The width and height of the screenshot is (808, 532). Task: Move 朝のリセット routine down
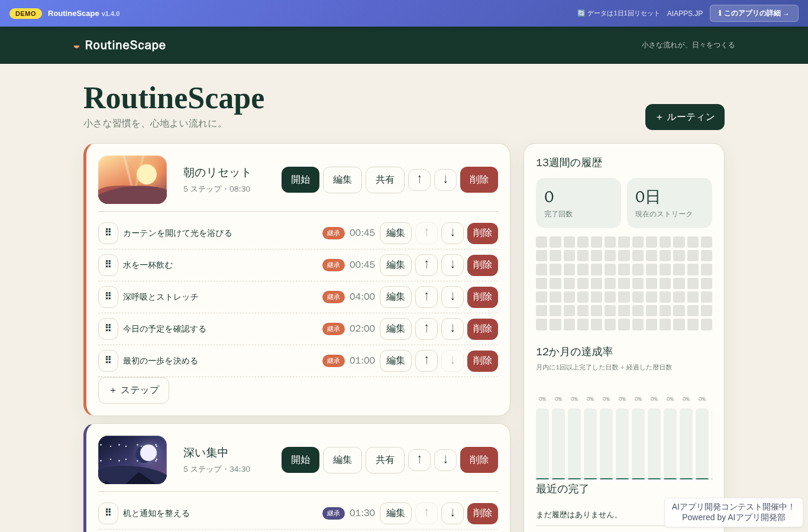[x=445, y=180]
